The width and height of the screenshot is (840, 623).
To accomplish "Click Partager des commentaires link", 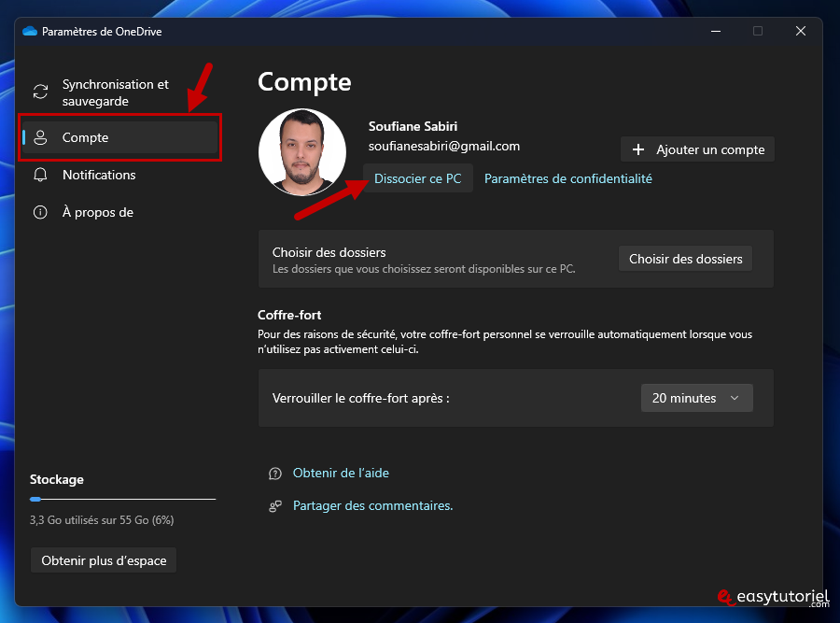I will (372, 505).
